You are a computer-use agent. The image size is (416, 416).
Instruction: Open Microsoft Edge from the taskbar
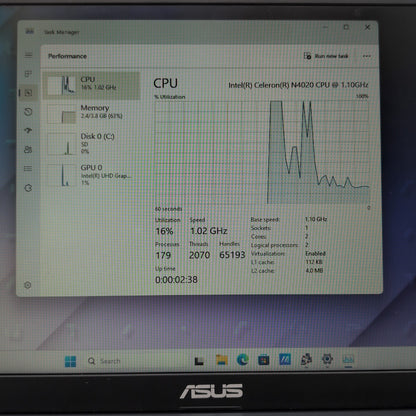[243, 360]
